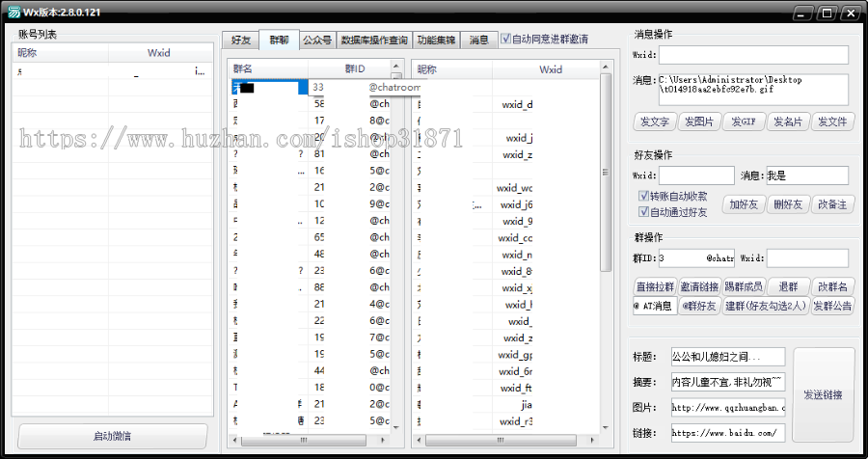Toggle 转账自动收款 checkbox
The height and width of the screenshot is (459, 868).
[643, 196]
